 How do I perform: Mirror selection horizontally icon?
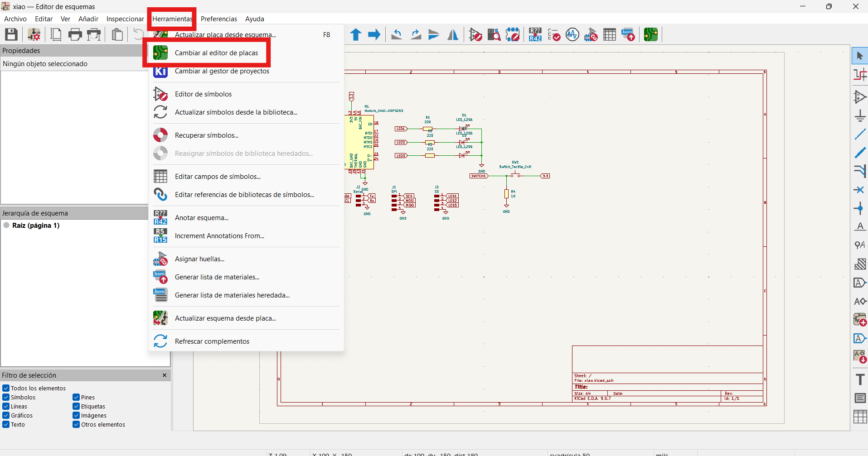click(453, 34)
